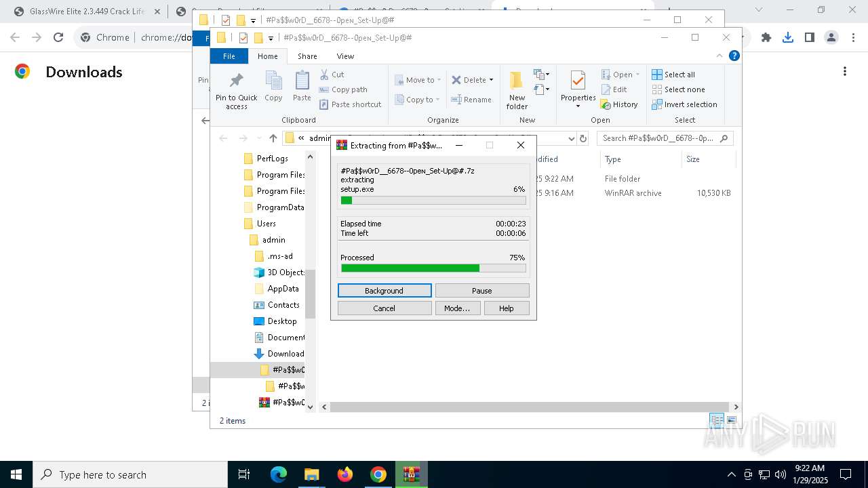The height and width of the screenshot is (488, 868).
Task: Select the Cut scissors command
Action: click(332, 75)
